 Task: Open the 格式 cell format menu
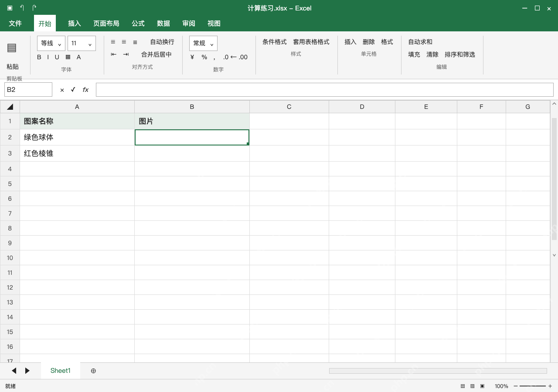(x=387, y=42)
